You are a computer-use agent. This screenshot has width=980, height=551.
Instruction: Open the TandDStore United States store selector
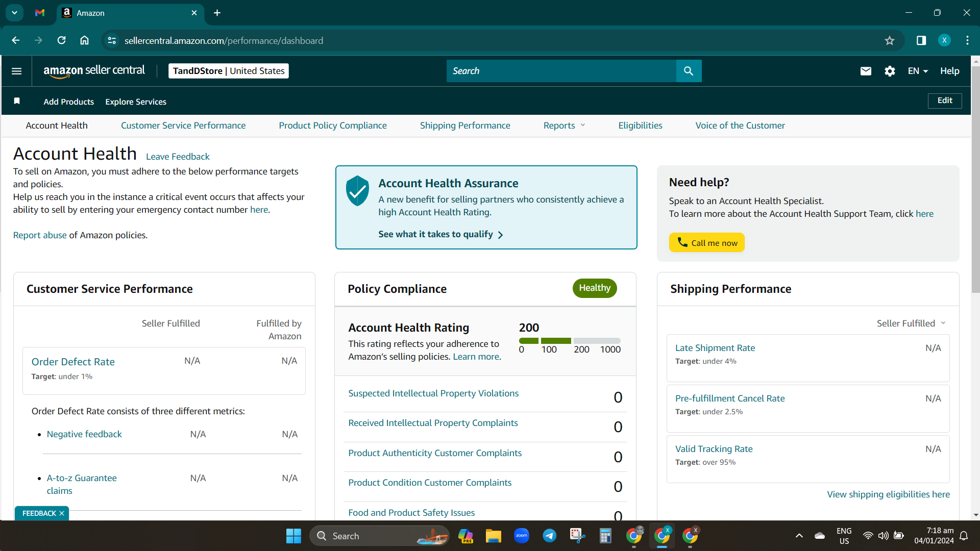tap(229, 71)
